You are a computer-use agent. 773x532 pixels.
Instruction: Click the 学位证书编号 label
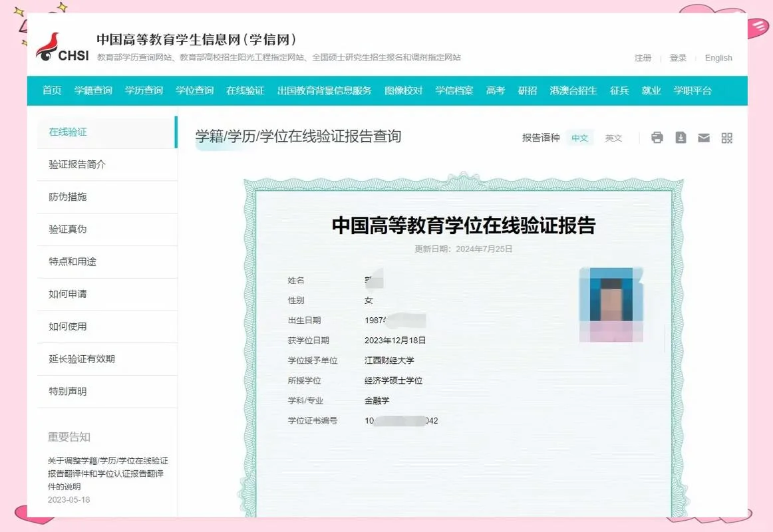313,421
